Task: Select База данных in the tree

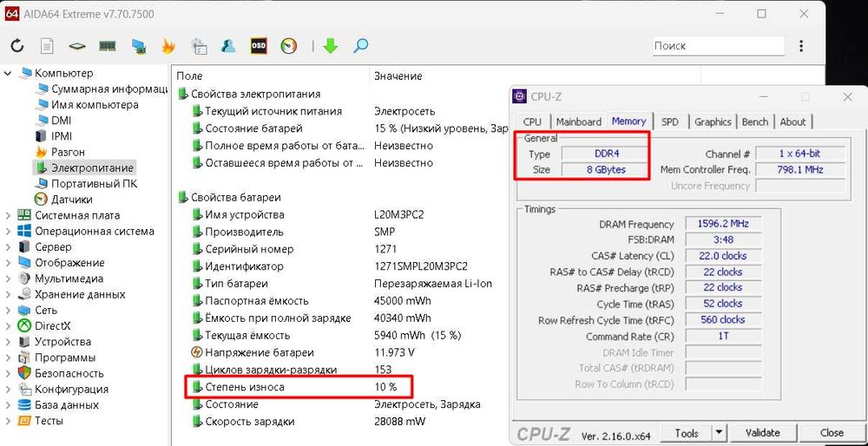Action: click(67, 405)
